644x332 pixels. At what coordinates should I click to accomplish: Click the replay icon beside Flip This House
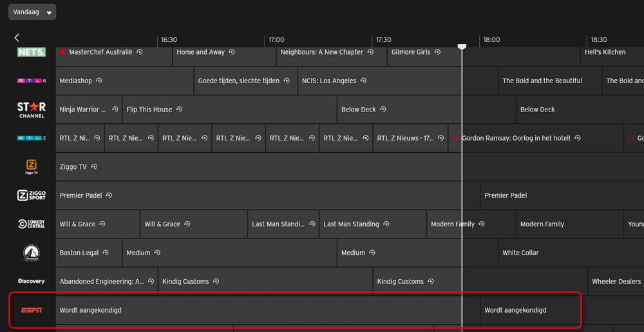click(x=179, y=110)
